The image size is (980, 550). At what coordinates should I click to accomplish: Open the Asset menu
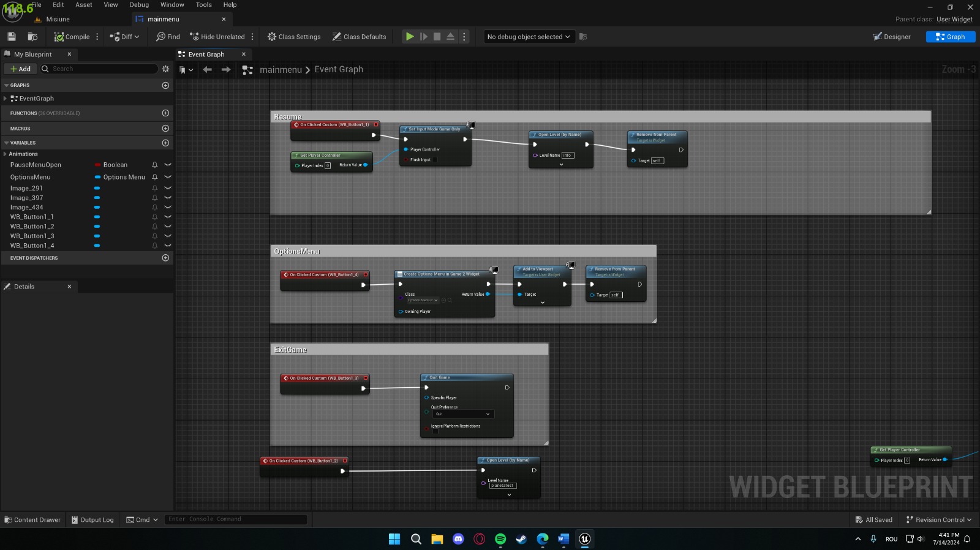click(x=84, y=4)
